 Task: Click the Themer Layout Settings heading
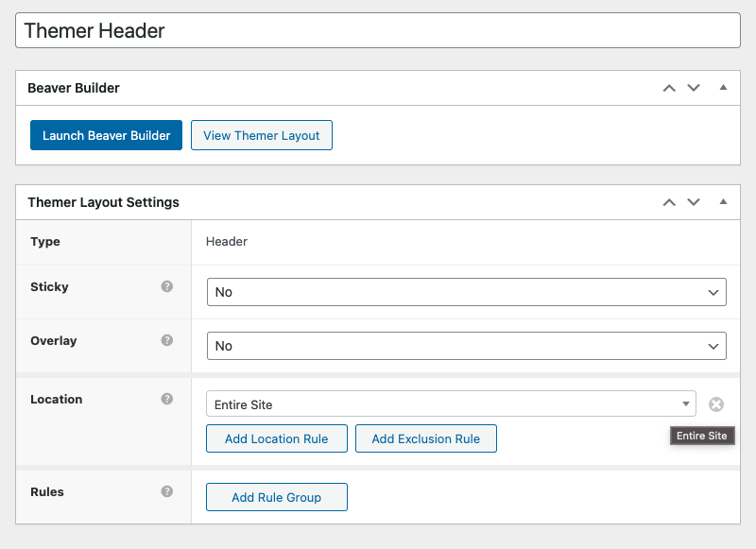click(103, 202)
